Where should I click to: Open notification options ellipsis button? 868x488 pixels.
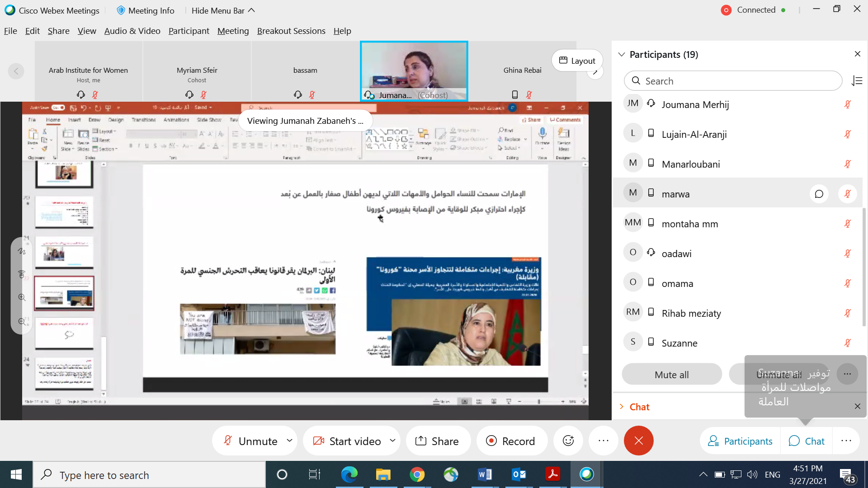(847, 374)
